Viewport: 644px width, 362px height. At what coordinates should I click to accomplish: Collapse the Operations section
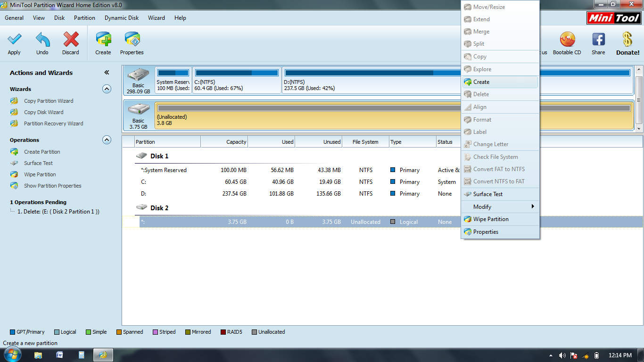(x=107, y=140)
